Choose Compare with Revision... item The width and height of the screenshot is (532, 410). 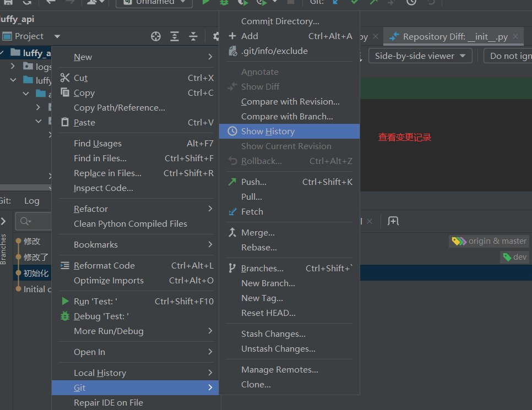pos(290,101)
